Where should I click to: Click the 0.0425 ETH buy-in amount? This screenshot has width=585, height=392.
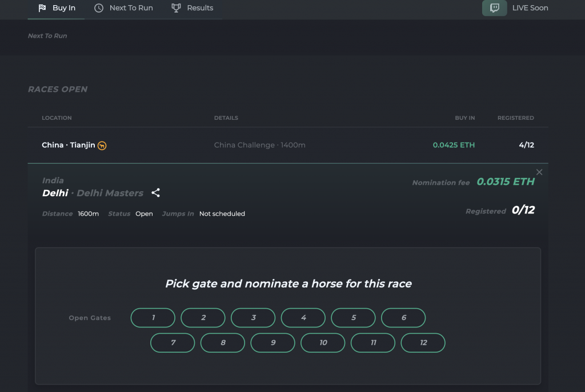click(454, 145)
